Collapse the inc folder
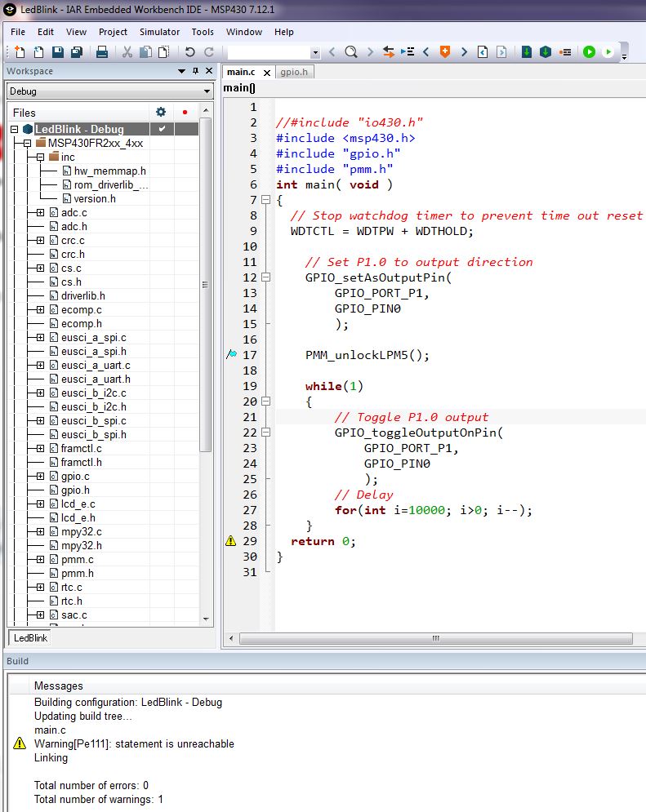 pos(40,157)
